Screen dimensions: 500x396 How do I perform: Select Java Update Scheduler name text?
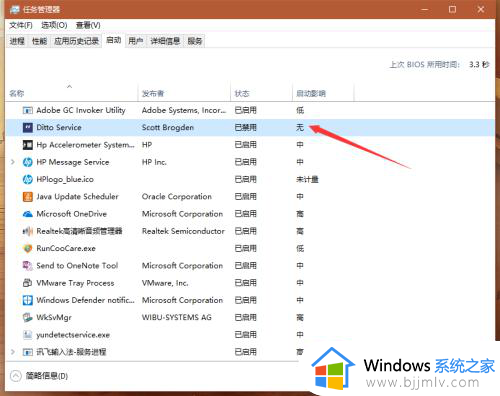(77, 197)
